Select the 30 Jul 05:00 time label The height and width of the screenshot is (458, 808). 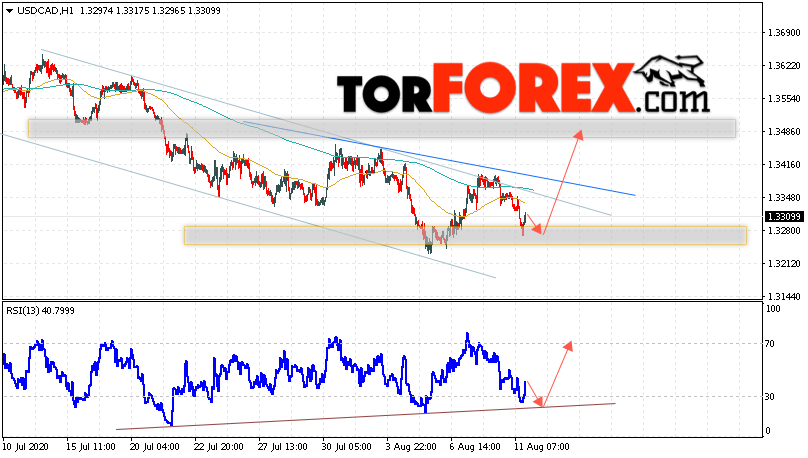pos(346,447)
